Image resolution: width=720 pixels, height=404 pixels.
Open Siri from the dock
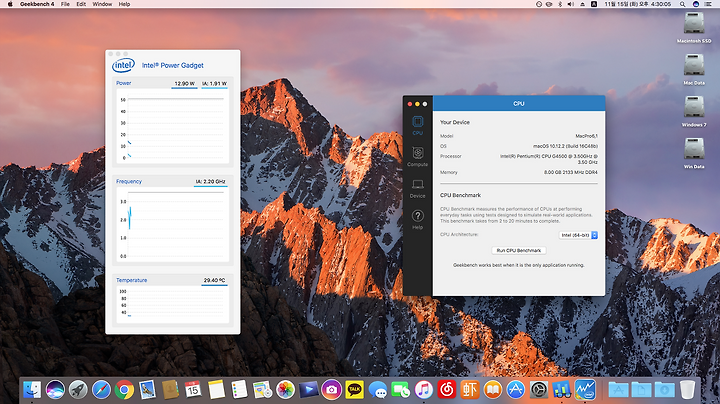[x=55, y=390]
